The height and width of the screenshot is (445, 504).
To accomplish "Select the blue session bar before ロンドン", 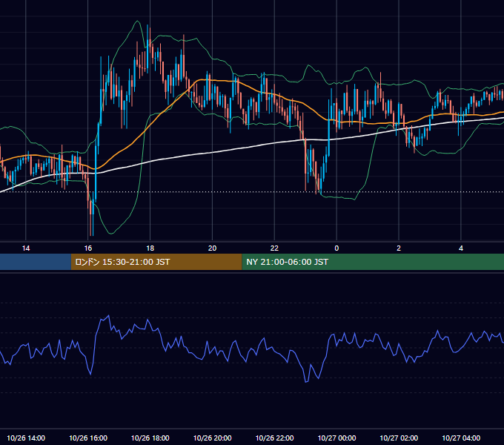I will pos(36,262).
